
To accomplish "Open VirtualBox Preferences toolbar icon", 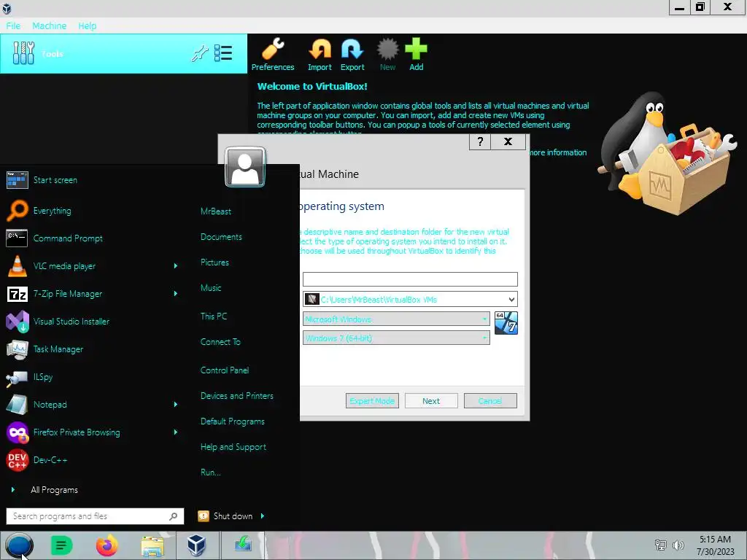I will point(273,54).
